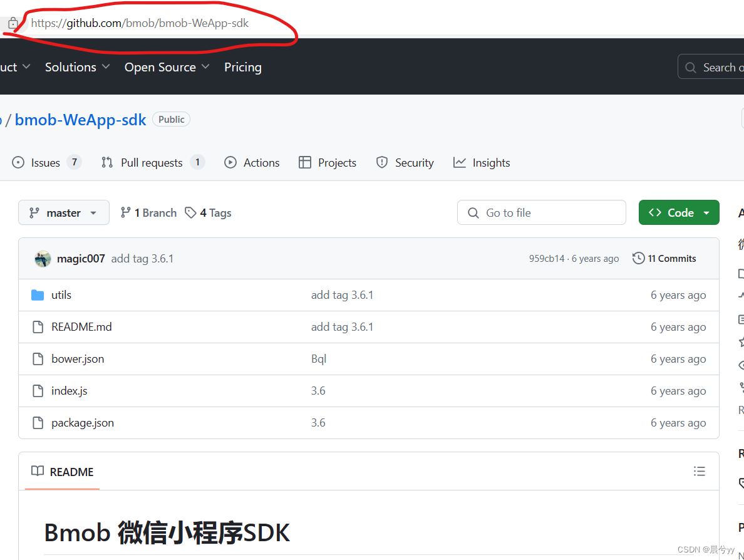Expand the Open Source menu
Image resolution: width=744 pixels, height=560 pixels.
point(167,68)
